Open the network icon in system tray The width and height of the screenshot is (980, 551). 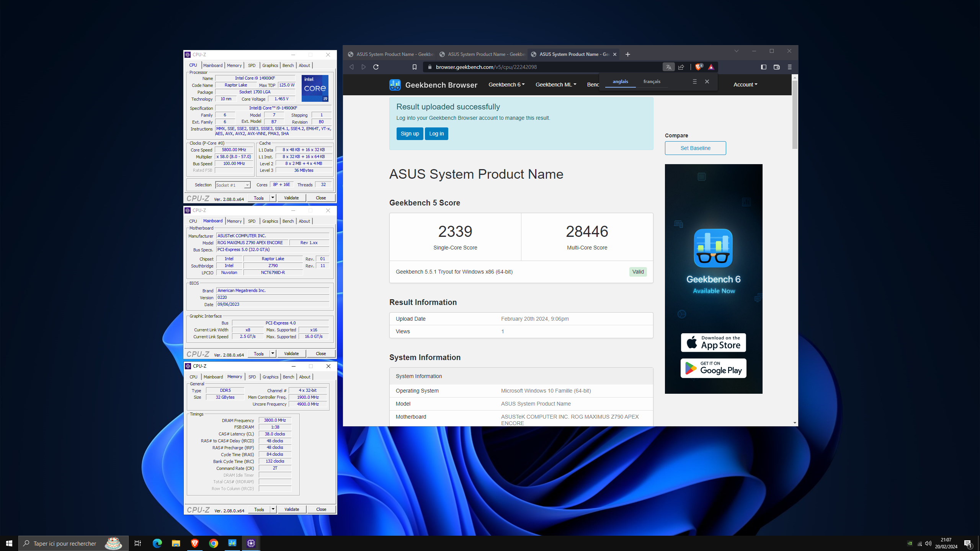tap(920, 543)
